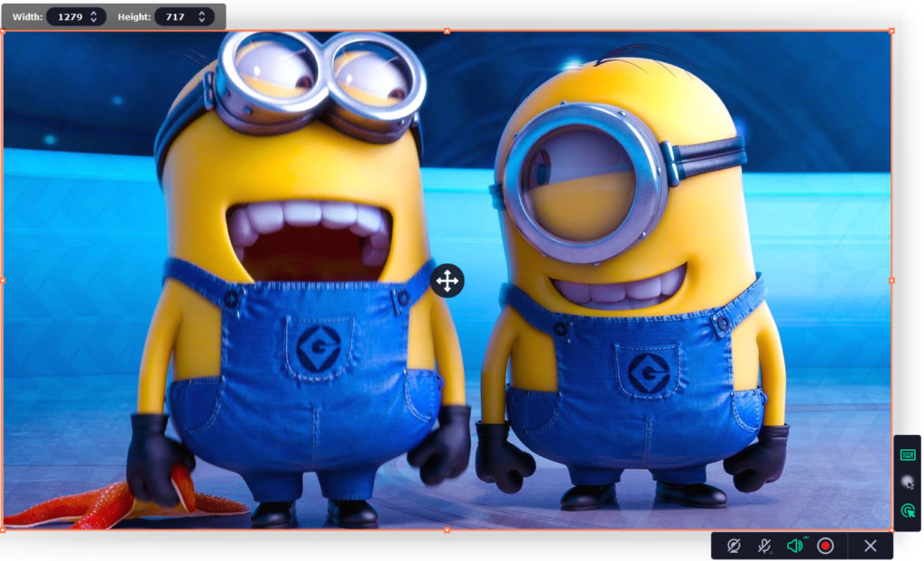The height and width of the screenshot is (561, 924).
Task: Toggle mouse click effect icon
Action: [x=908, y=510]
